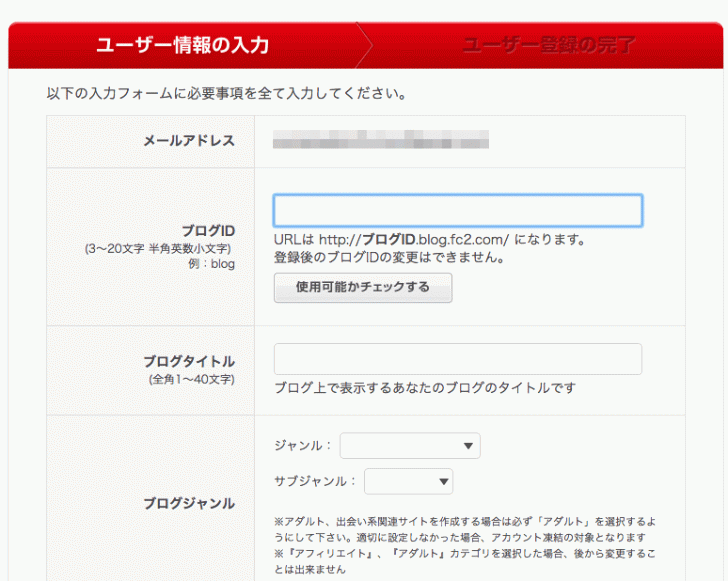
Task: Click the bold ブログID row label
Action: pyautogui.click(x=208, y=230)
